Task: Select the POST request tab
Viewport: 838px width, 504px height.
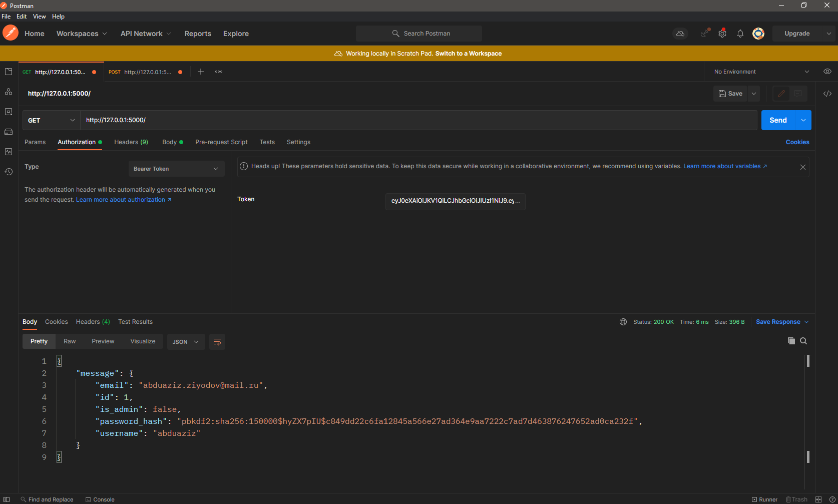Action: tap(145, 72)
